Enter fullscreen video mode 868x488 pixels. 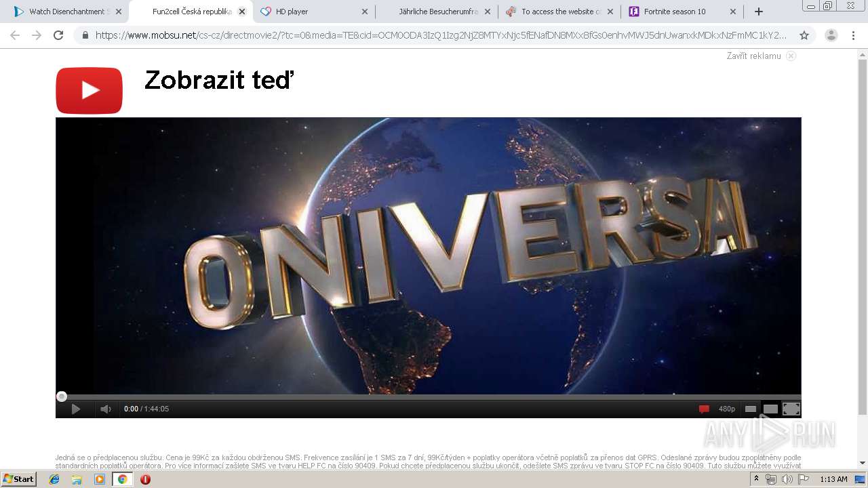click(791, 409)
